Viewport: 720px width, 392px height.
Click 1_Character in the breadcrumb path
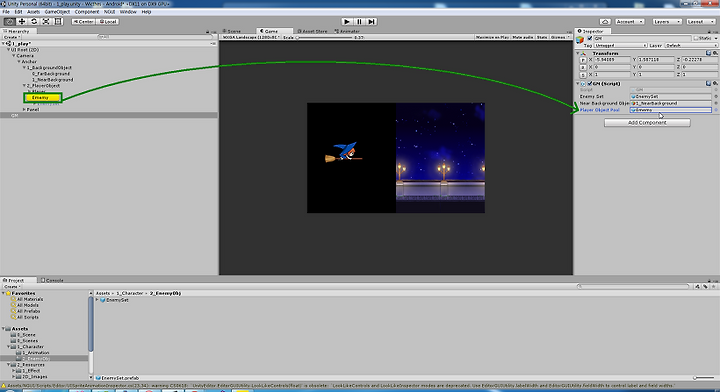[x=130, y=293]
